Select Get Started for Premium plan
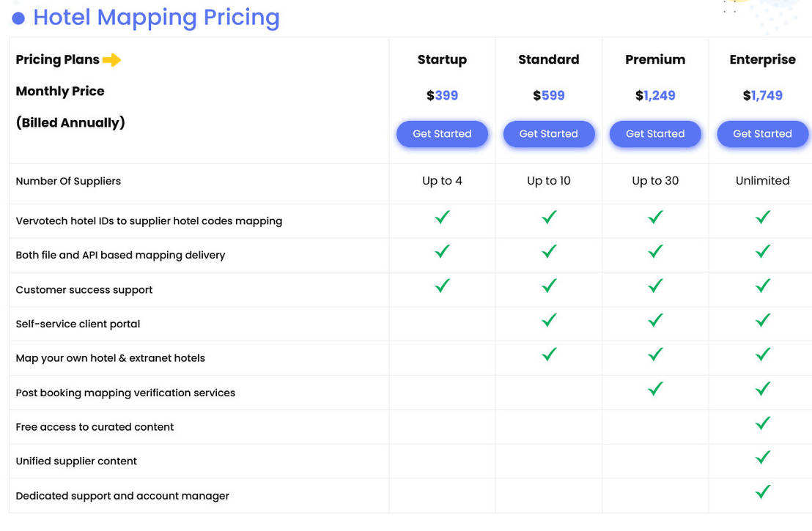Viewport: 812px width, 531px height. coord(655,134)
